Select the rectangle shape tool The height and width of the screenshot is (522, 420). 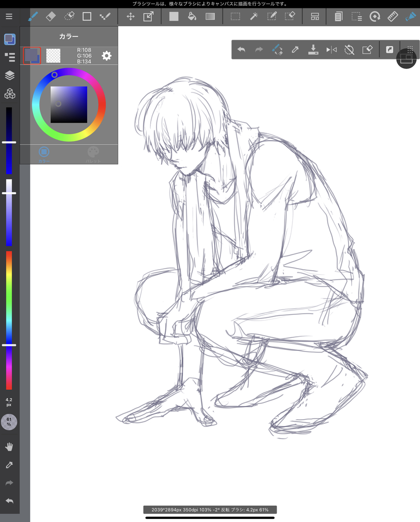[87, 16]
